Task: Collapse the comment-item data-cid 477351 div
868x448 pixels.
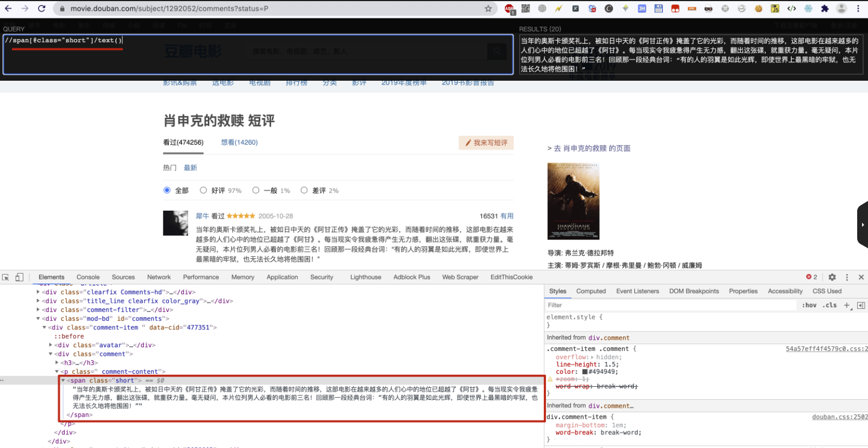Action: tap(44, 327)
